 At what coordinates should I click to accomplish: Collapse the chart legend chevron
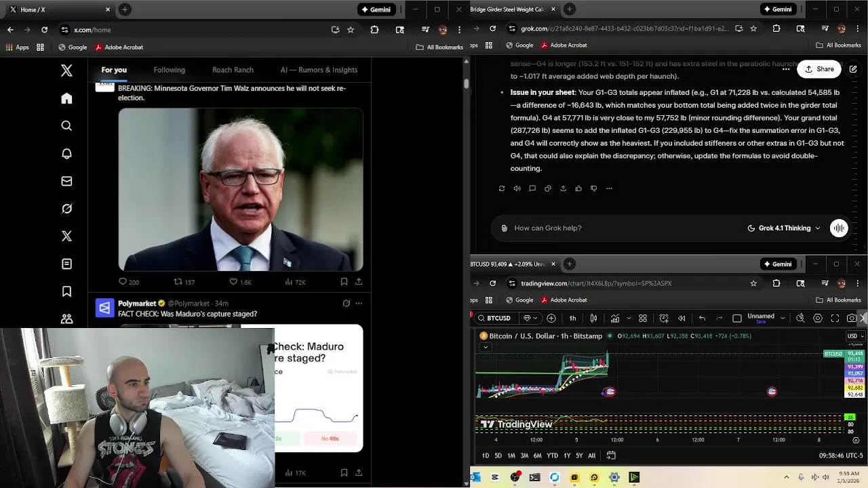coord(486,347)
